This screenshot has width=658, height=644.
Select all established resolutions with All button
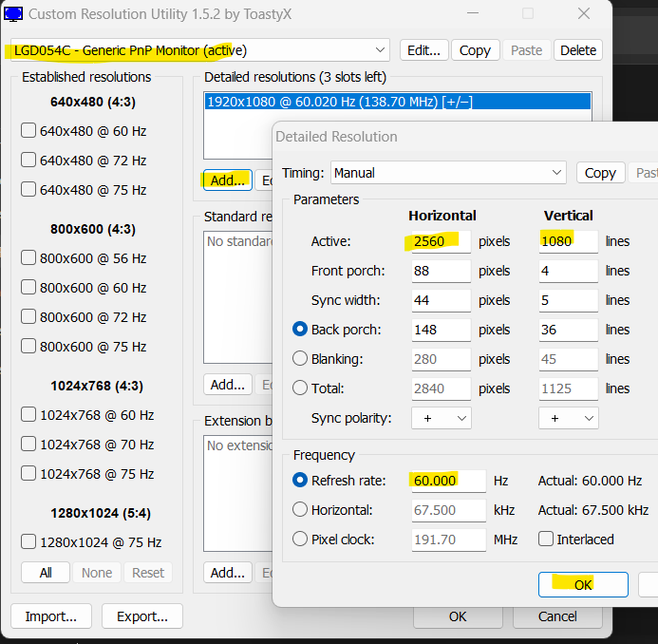point(46,573)
